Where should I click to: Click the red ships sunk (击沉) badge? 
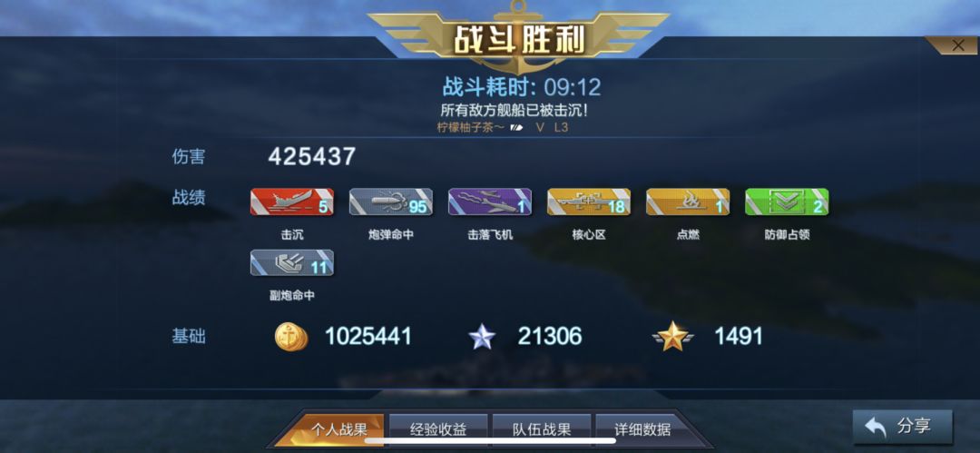292,202
